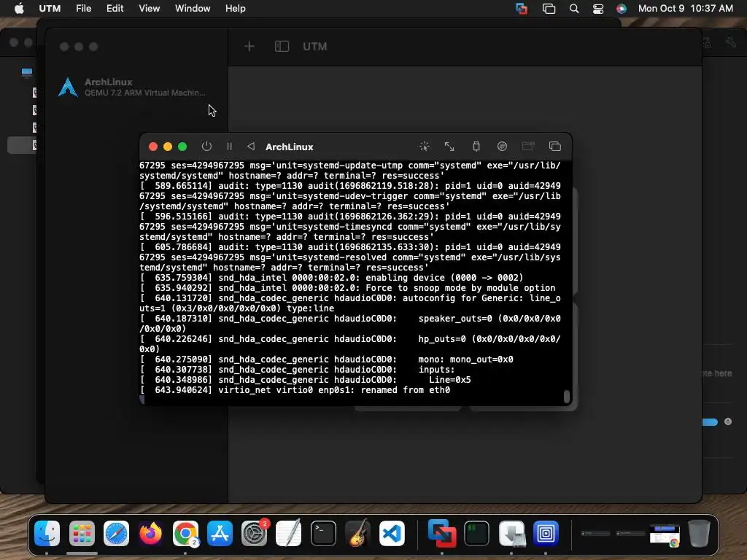Open Finder from the dock
The width and height of the screenshot is (747, 560).
47,533
